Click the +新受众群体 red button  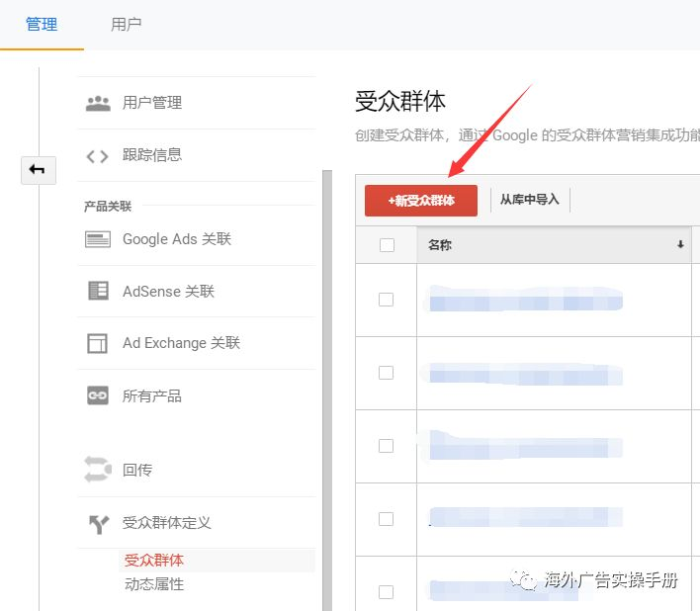click(421, 200)
